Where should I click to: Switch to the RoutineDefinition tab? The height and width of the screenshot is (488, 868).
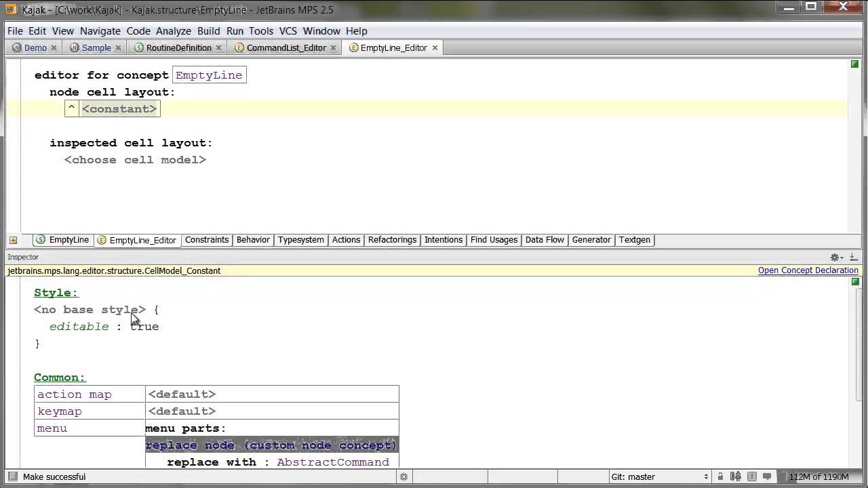coord(179,48)
